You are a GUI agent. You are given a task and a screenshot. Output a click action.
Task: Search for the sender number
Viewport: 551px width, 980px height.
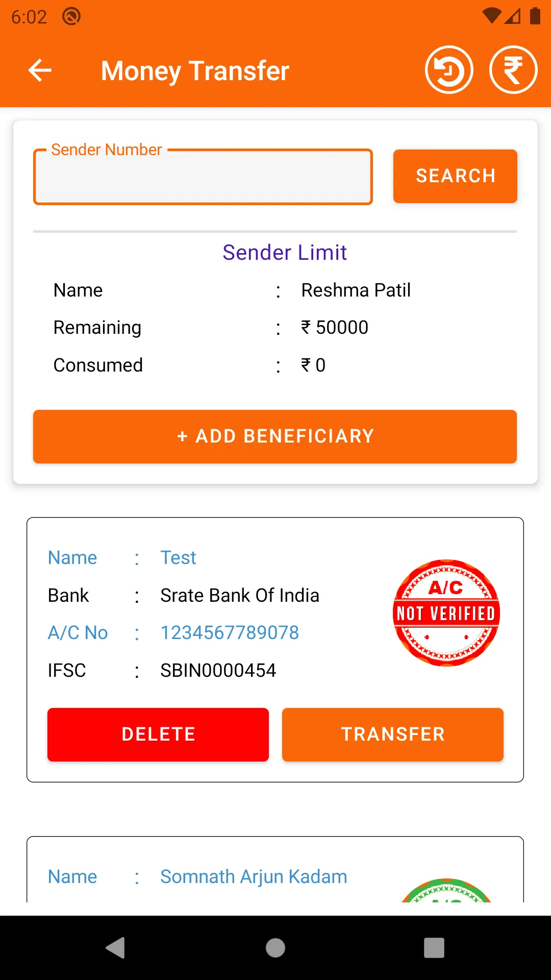[455, 176]
